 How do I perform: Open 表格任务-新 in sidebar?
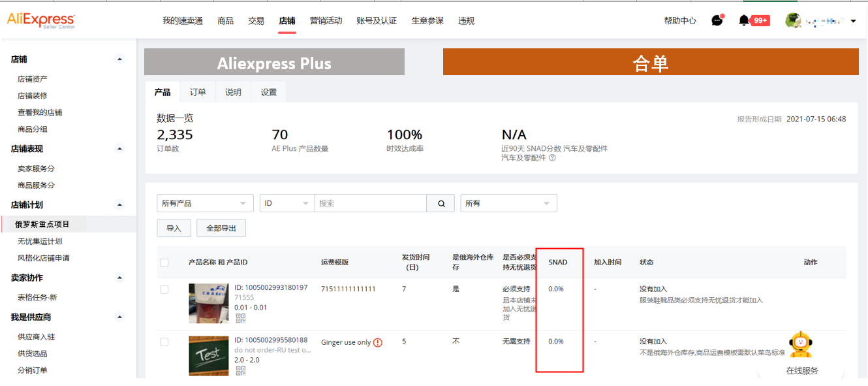click(x=37, y=298)
